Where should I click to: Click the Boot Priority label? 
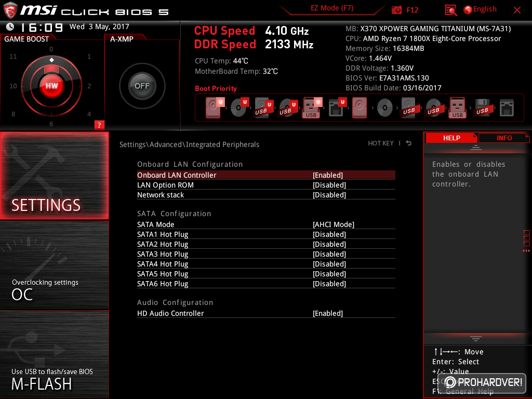coord(216,88)
